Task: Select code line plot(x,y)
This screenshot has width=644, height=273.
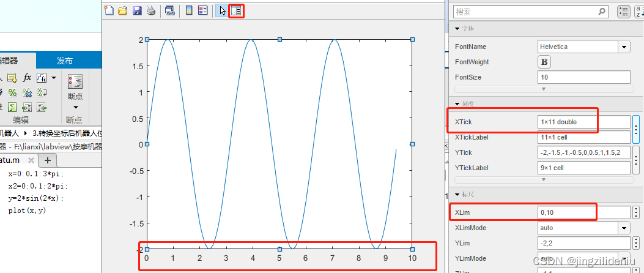Action: tap(27, 211)
